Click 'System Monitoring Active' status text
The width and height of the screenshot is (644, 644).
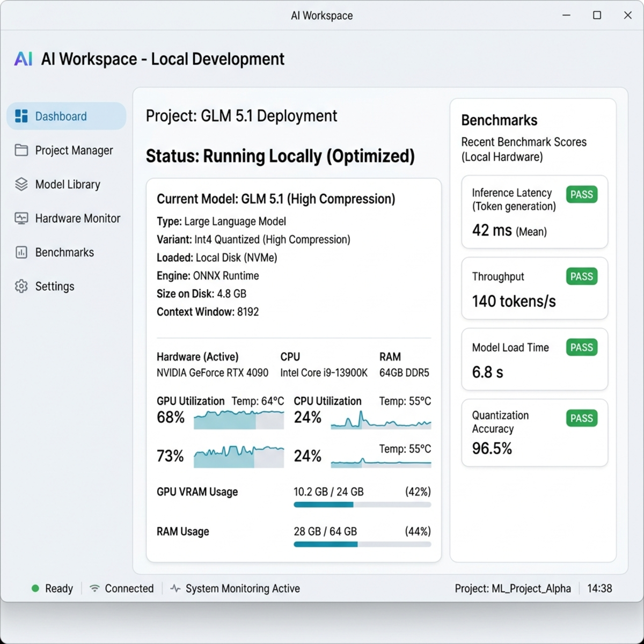tap(243, 588)
